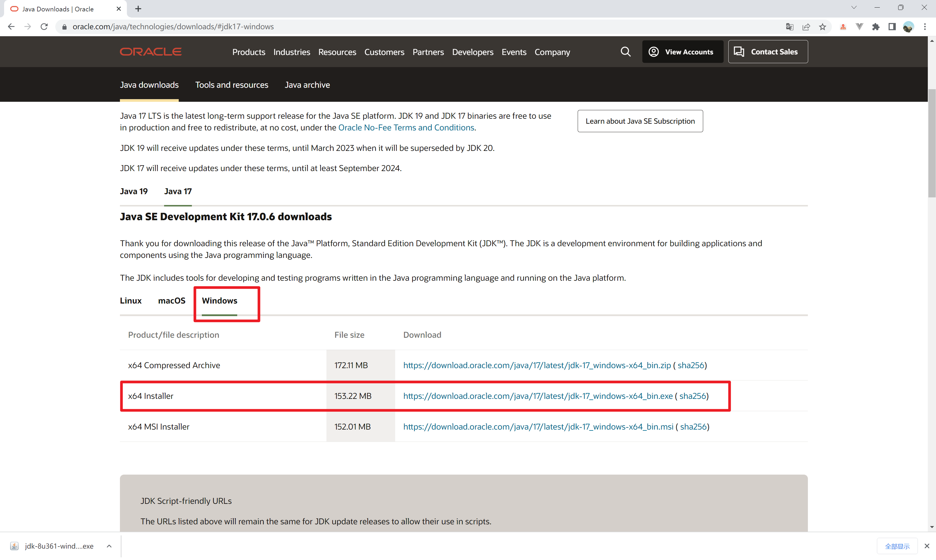
Task: Open the Customers menu
Action: point(384,52)
